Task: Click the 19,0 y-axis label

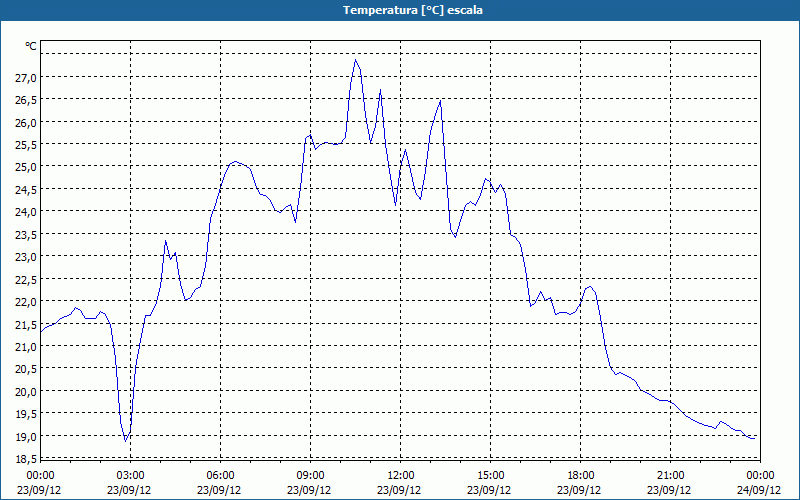Action: tap(26, 436)
